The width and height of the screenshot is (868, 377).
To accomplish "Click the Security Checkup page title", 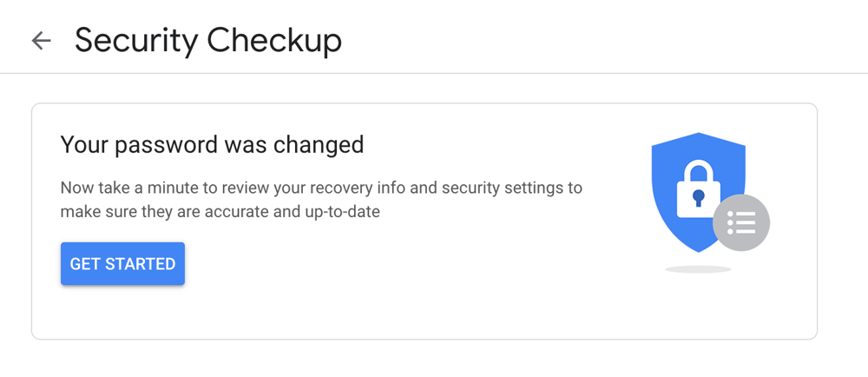I will point(208,40).
